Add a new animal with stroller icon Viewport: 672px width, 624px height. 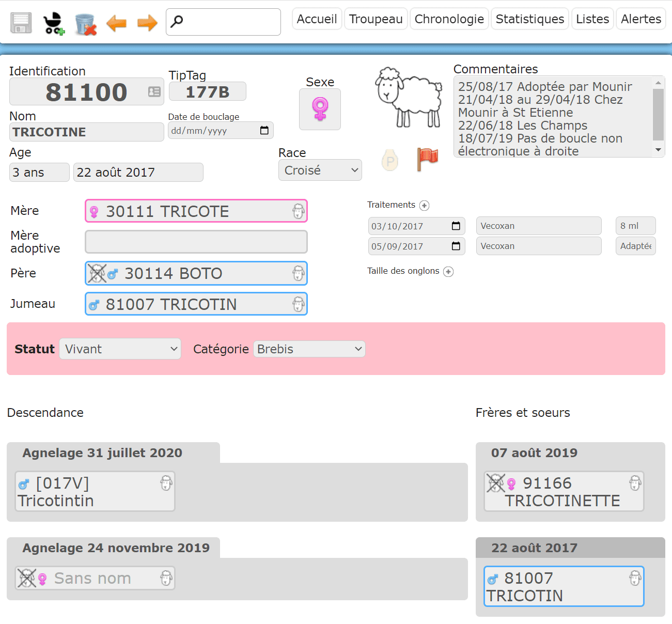53,23
